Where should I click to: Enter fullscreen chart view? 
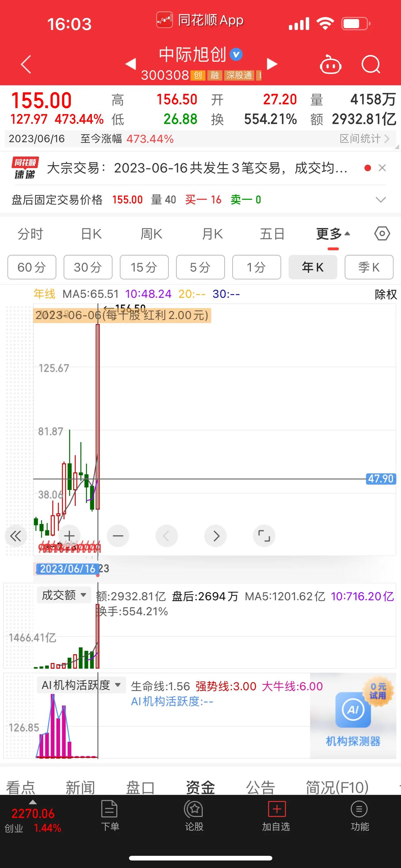[x=264, y=536]
